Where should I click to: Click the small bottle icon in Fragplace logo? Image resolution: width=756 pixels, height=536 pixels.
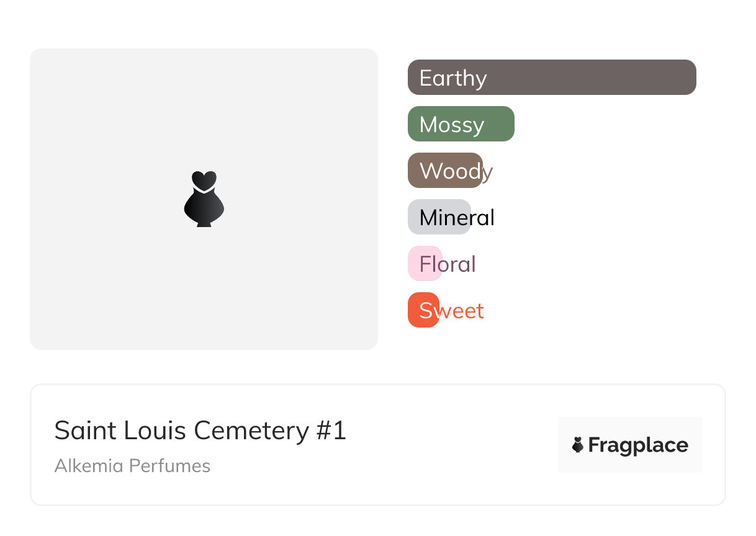tap(578, 445)
